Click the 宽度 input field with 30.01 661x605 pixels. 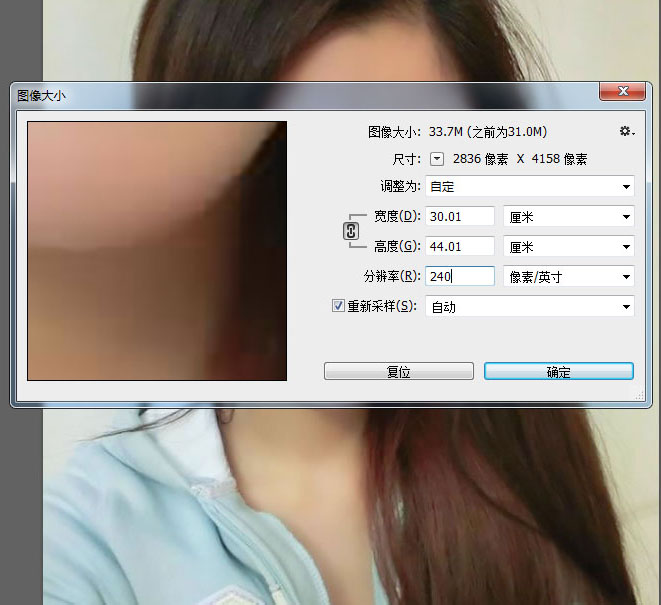[460, 216]
